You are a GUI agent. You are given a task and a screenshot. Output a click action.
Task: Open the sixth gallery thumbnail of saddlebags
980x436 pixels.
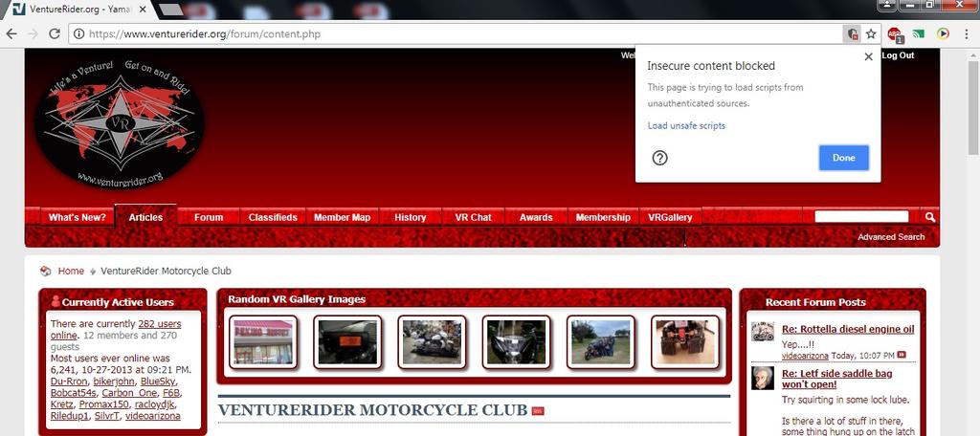685,341
